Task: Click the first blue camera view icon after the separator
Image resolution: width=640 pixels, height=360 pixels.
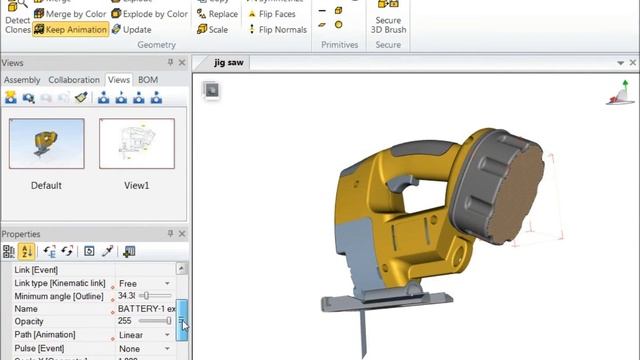Action: (x=104, y=98)
